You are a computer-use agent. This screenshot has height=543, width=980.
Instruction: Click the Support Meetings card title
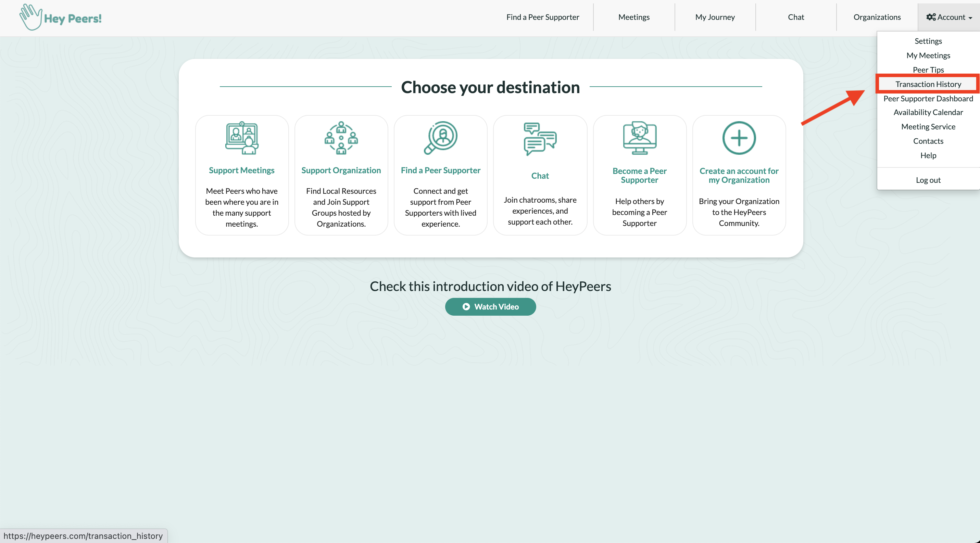click(242, 171)
